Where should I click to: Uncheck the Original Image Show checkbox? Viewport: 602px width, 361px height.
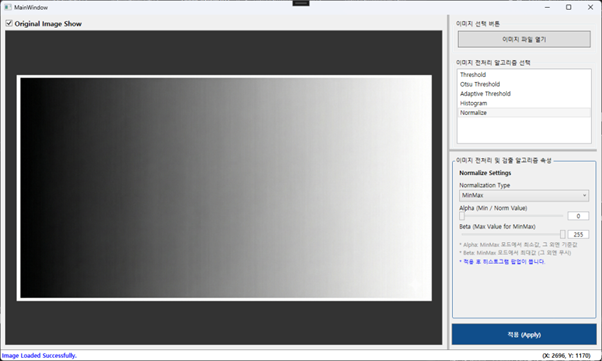point(9,24)
